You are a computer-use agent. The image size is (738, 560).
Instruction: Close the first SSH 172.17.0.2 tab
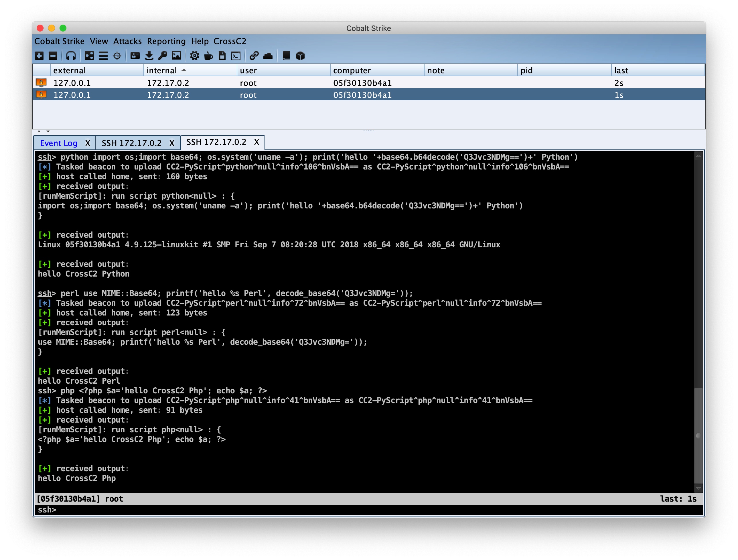click(x=172, y=143)
